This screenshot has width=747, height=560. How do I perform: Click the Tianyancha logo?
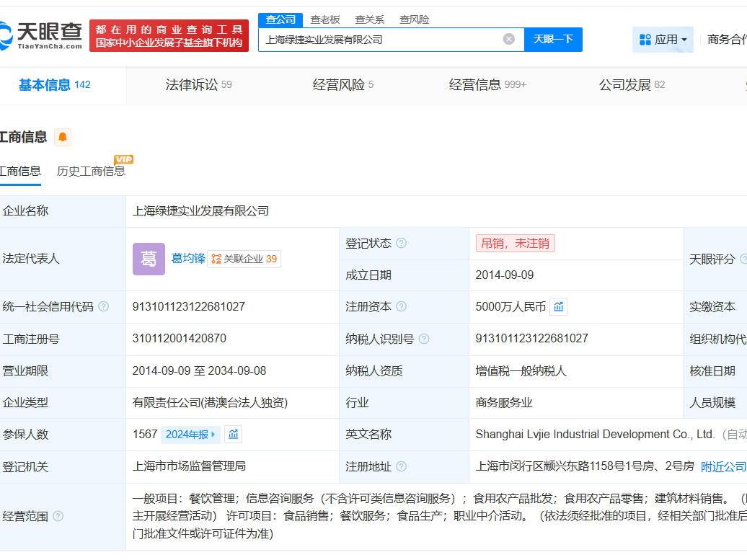point(41,35)
